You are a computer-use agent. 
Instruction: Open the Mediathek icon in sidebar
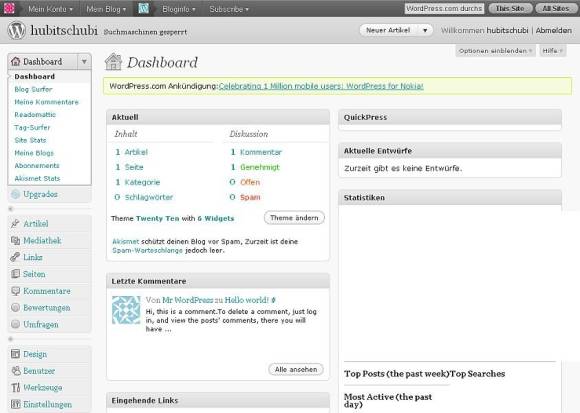[x=15, y=240]
